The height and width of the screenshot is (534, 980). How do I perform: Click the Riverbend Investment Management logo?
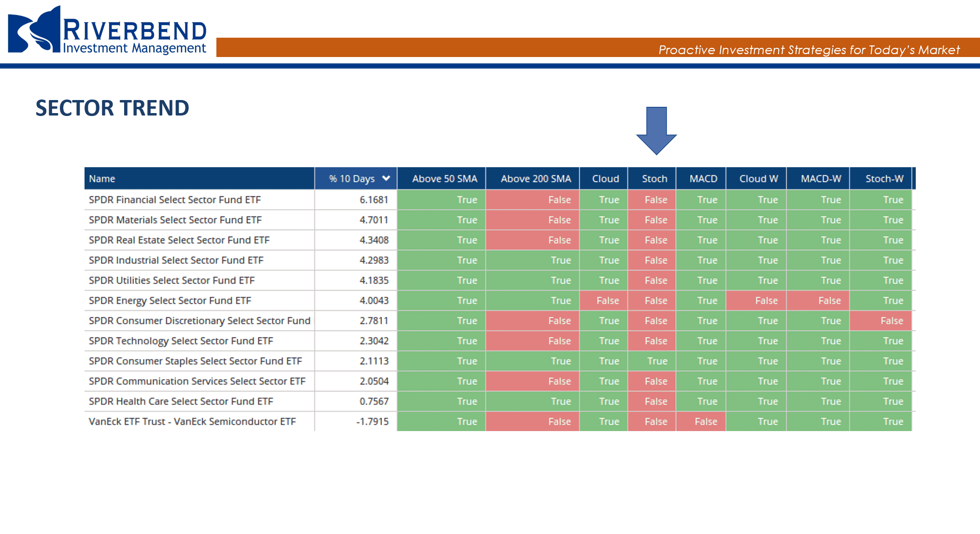coord(107,30)
